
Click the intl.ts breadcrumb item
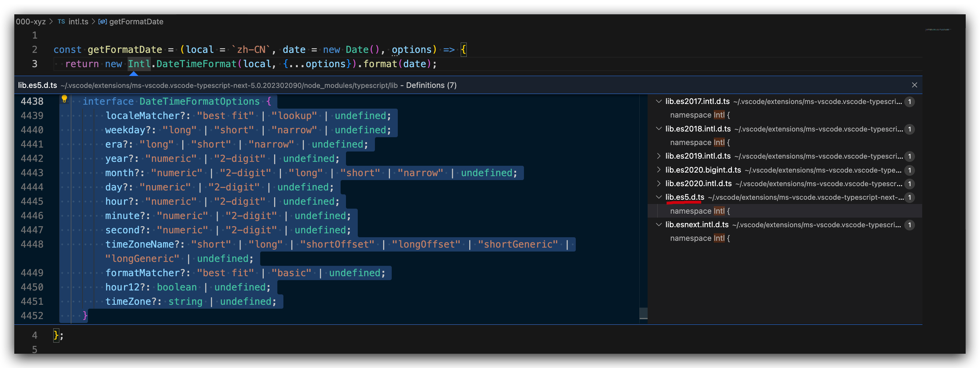point(78,22)
